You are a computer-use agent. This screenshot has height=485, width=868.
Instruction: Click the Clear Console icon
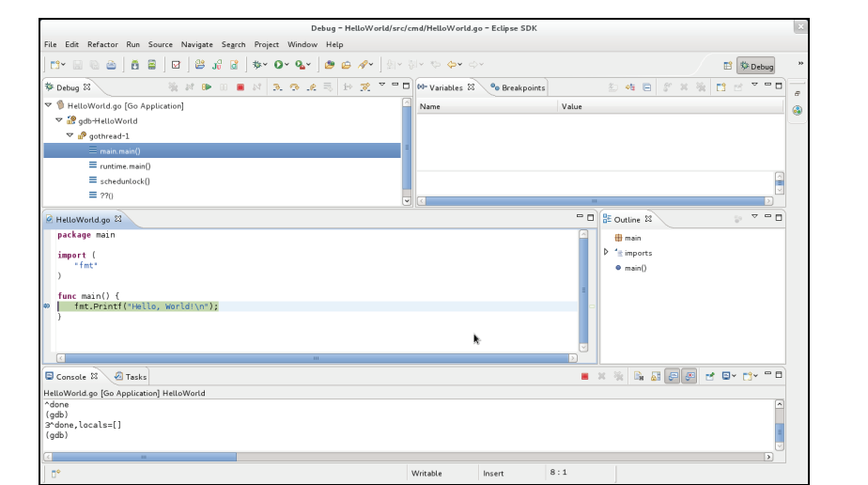pos(638,377)
